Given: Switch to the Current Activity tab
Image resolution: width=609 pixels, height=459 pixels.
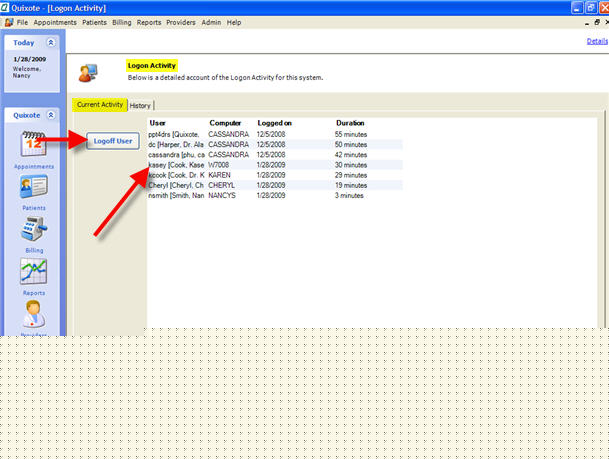Looking at the screenshot, I should click(100, 105).
